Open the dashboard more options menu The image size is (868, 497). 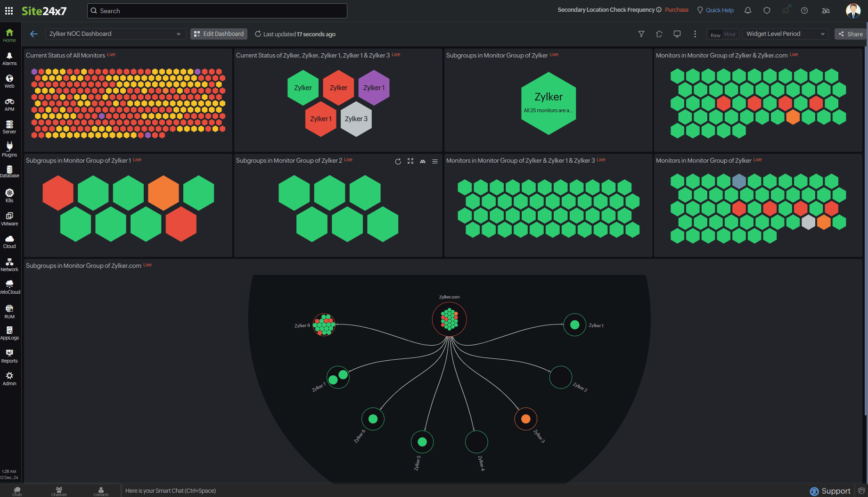(695, 34)
